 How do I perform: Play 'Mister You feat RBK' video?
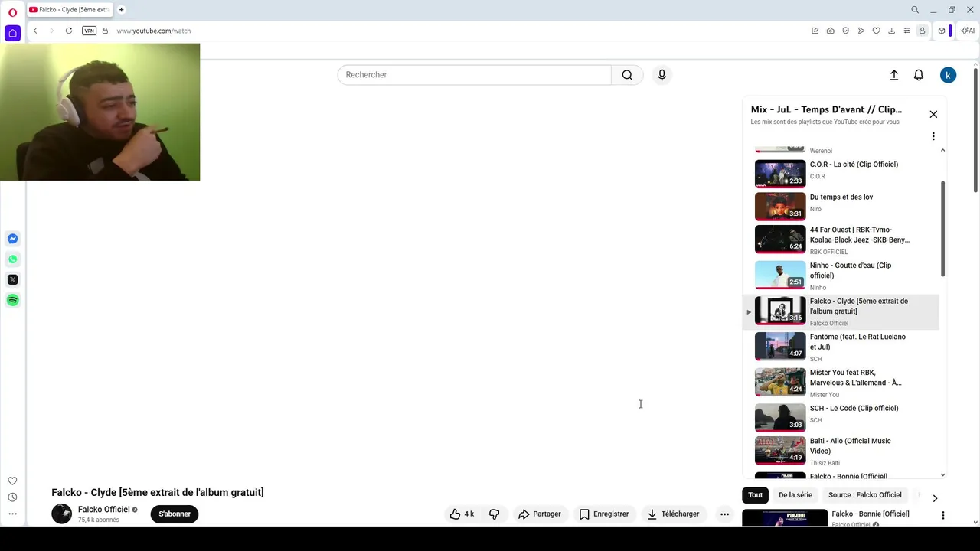click(x=841, y=383)
